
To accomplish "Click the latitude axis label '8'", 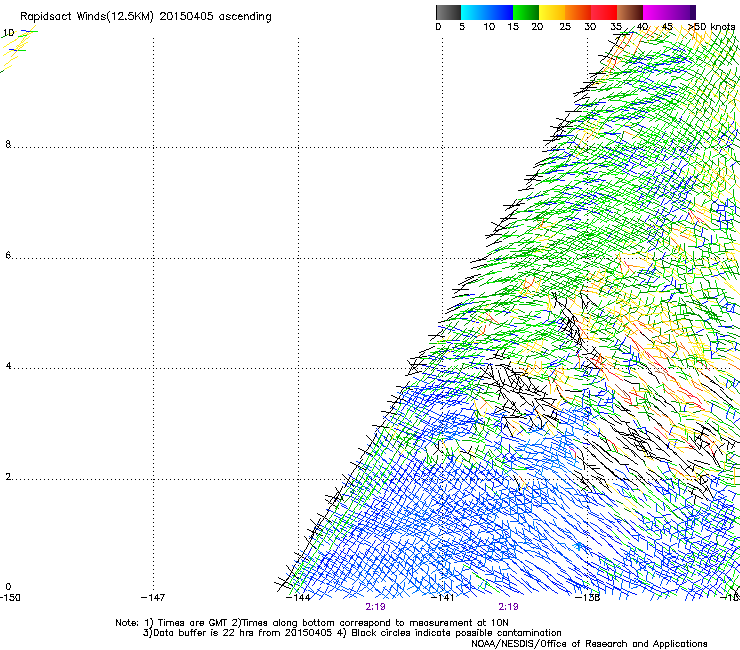I will click(x=8, y=144).
